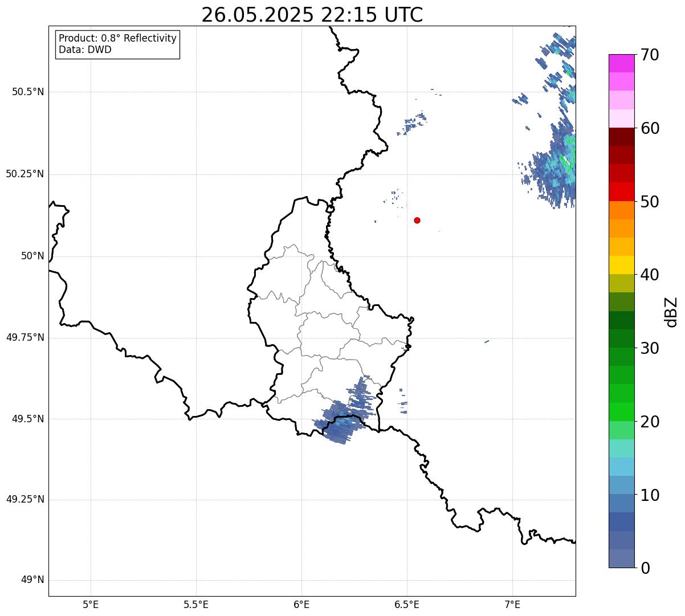Click the Product: 0.8° Reflectivity label

[x=118, y=38]
